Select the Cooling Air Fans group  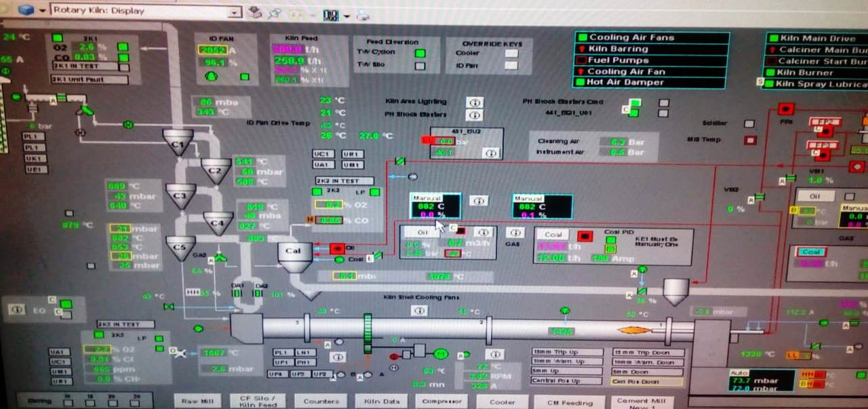tap(652, 38)
